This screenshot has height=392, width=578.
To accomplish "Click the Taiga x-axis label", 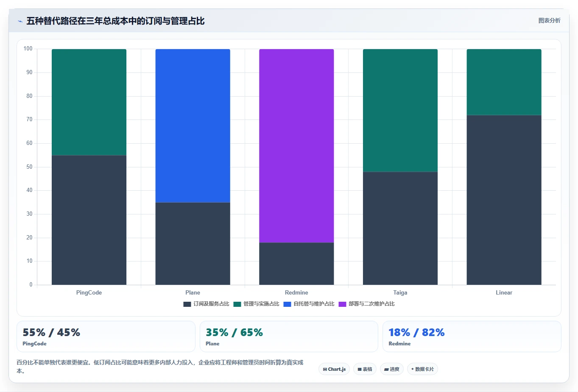I will [x=400, y=293].
